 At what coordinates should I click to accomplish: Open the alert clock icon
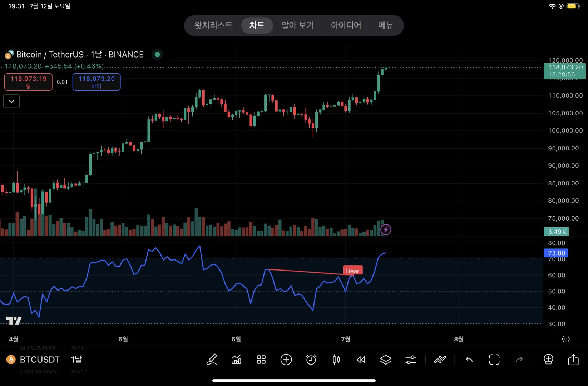coord(311,360)
